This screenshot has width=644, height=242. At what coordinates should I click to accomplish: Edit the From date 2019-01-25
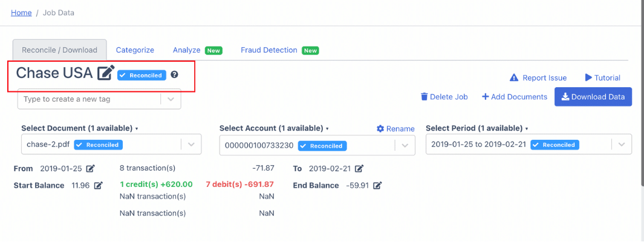point(90,168)
